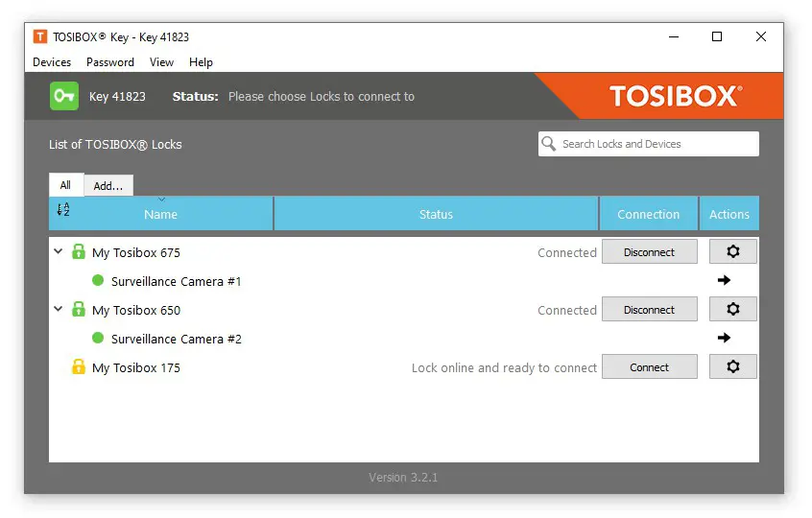Click the Name column header
The height and width of the screenshot is (518, 812).
coord(161,214)
